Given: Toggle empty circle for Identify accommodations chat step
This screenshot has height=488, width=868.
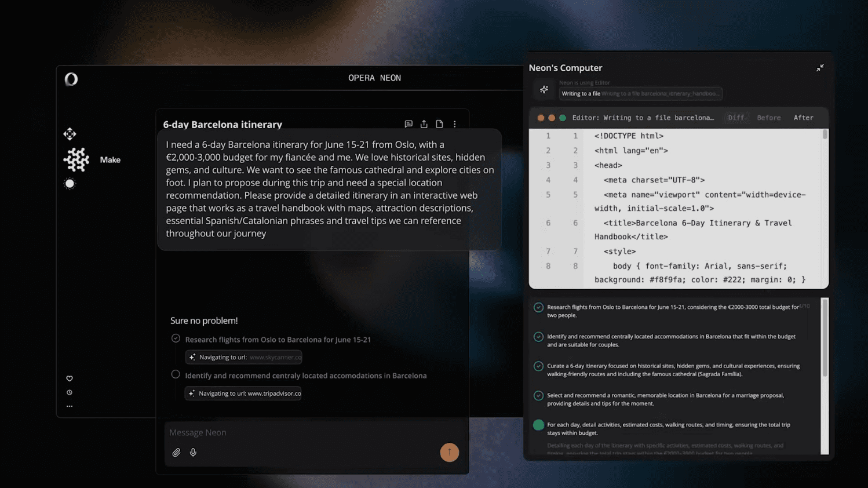Looking at the screenshot, I should [x=176, y=374].
